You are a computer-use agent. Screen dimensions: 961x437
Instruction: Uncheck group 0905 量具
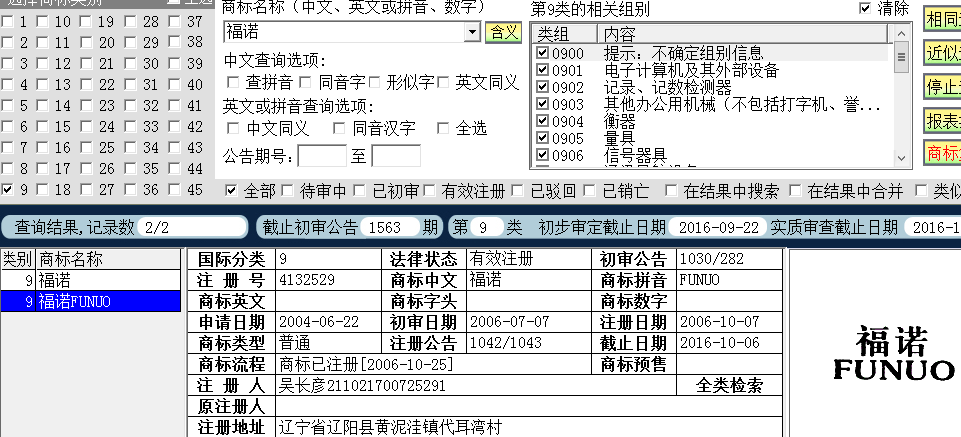[x=542, y=138]
